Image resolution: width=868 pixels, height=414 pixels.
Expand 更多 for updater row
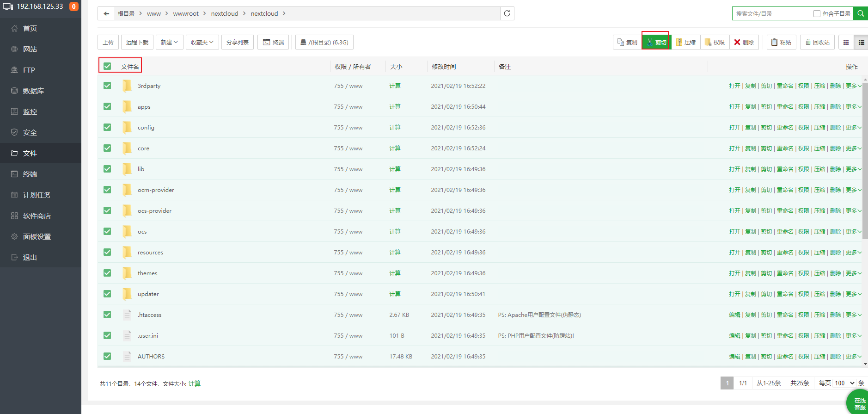[853, 294]
